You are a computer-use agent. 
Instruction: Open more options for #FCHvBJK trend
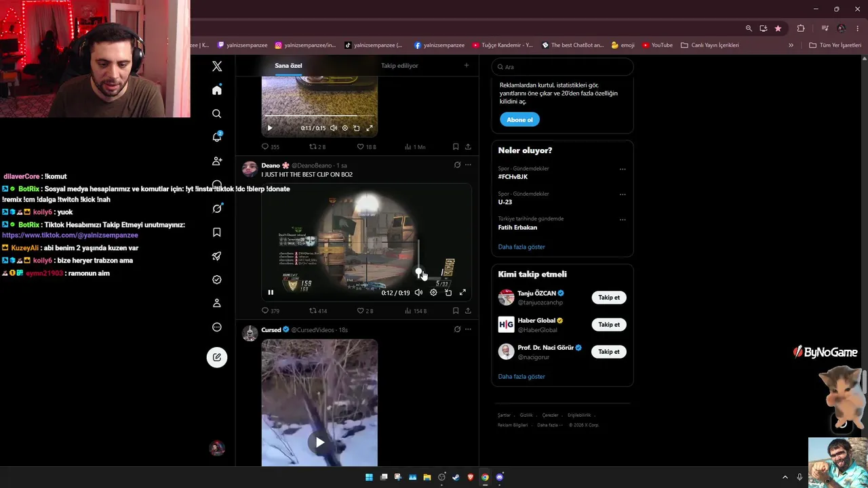pyautogui.click(x=623, y=169)
